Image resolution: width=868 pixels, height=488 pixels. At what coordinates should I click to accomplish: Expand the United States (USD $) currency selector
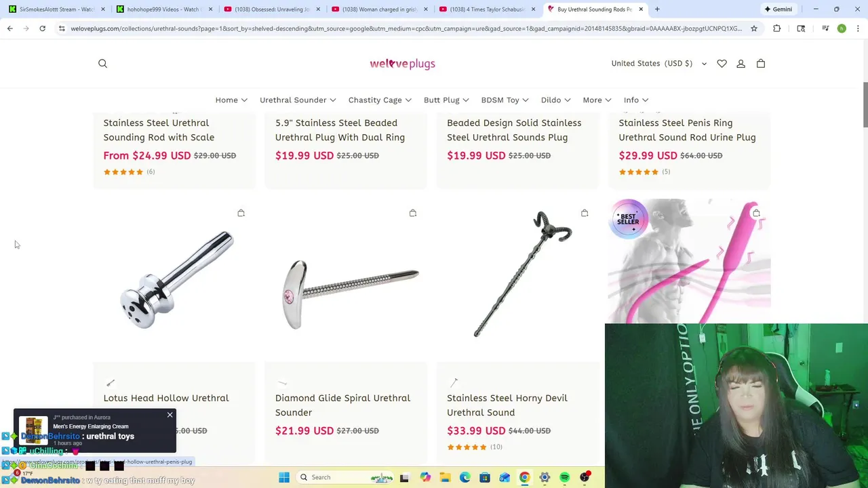[659, 64]
